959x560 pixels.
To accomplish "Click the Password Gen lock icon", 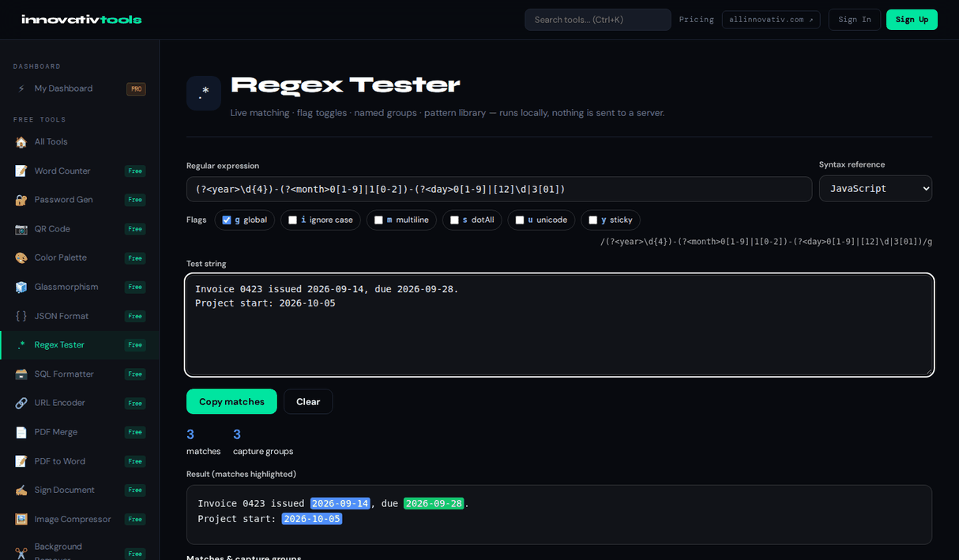I will [21, 200].
